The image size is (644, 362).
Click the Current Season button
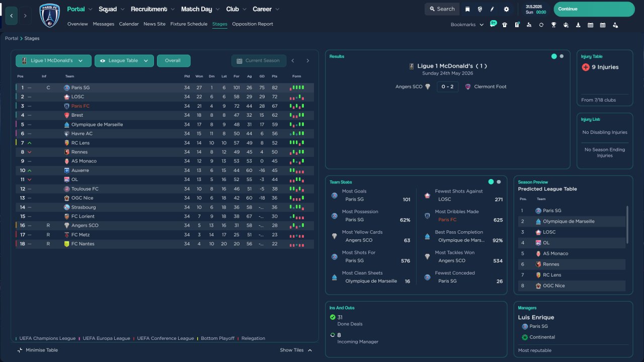(x=259, y=61)
